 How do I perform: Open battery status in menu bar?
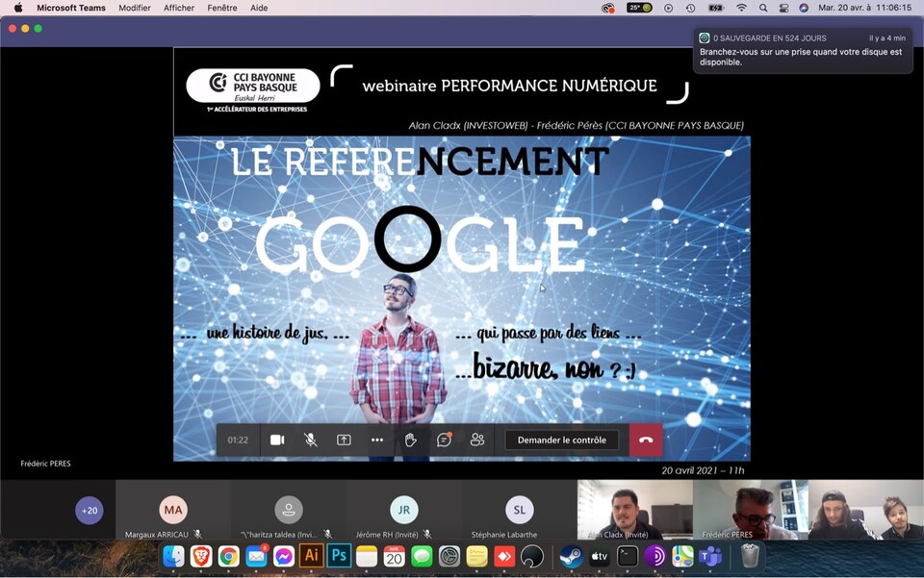pos(715,8)
